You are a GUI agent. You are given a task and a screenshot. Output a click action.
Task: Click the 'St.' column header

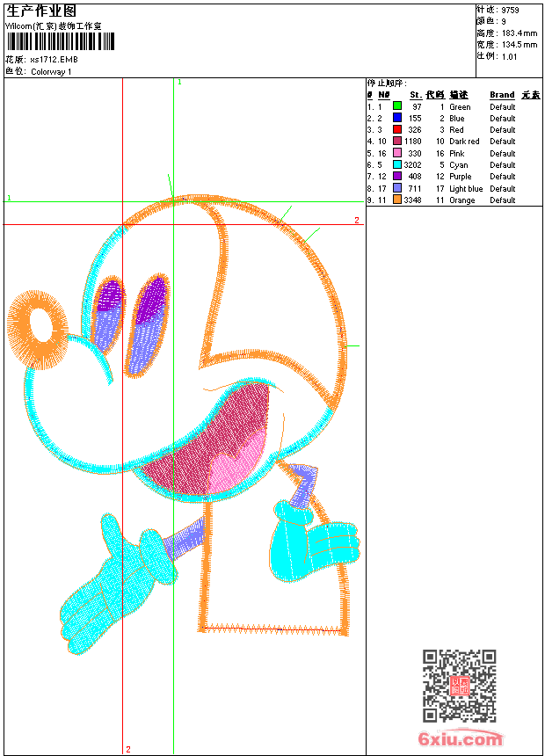click(x=416, y=95)
